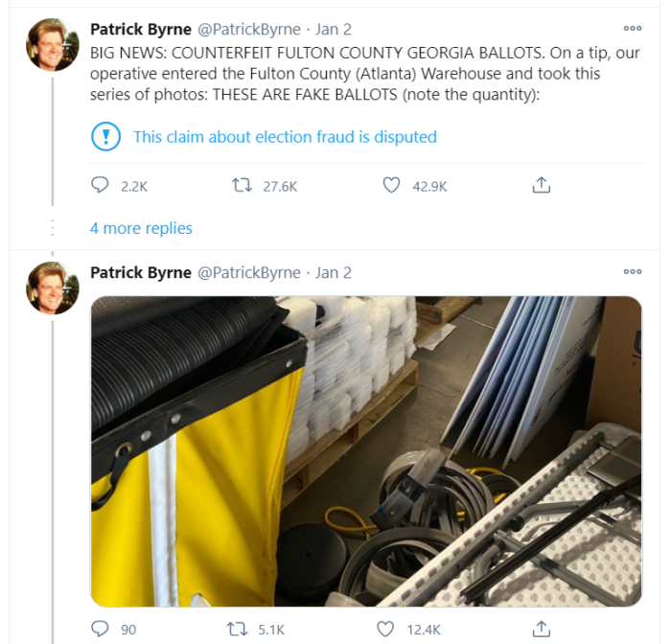This screenshot has width=671, height=644.
Task: Retweet the first tweet with 27.6K retweets
Action: [x=243, y=186]
